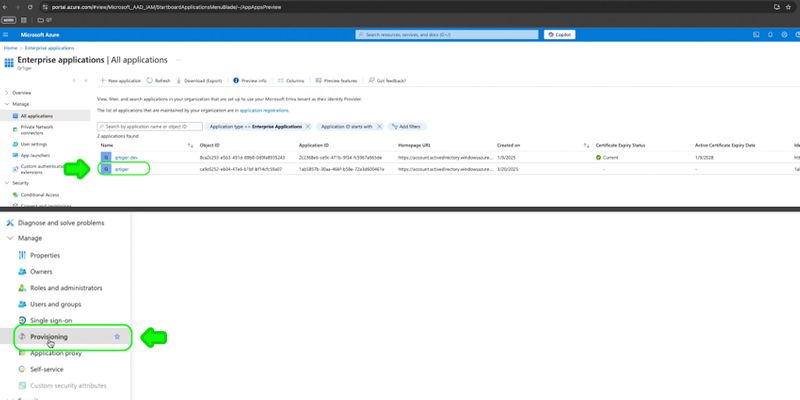Click the Current certificate status cell
The image size is (800, 400).
tap(607, 157)
